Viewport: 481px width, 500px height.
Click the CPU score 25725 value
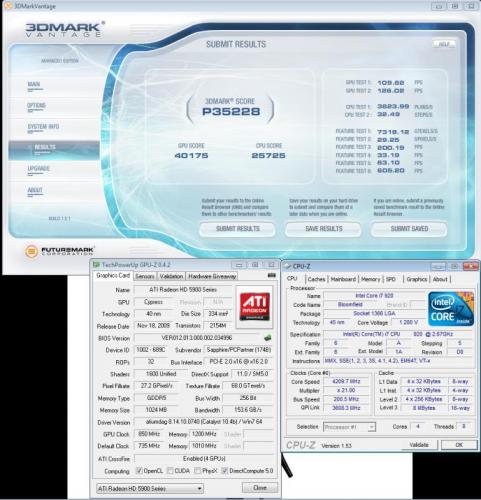click(x=268, y=156)
